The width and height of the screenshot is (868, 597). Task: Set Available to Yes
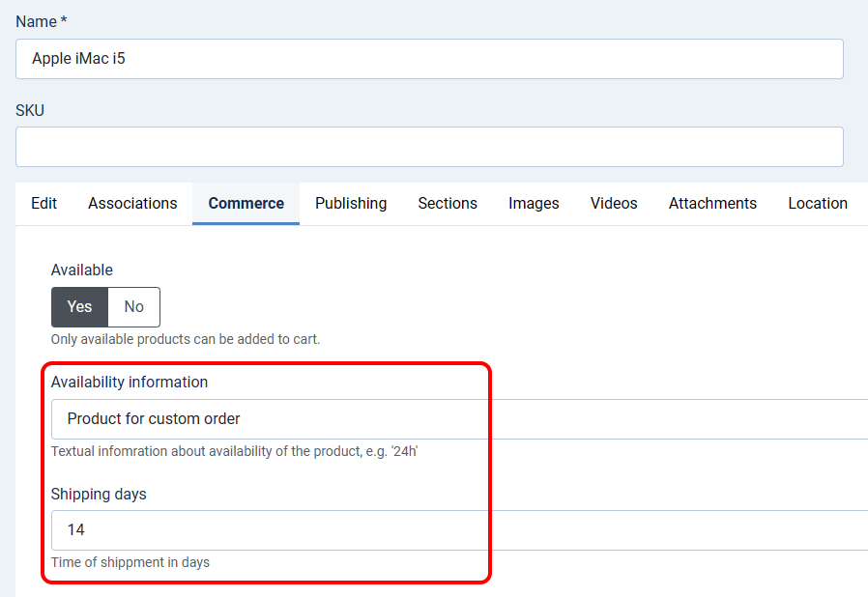pos(79,307)
